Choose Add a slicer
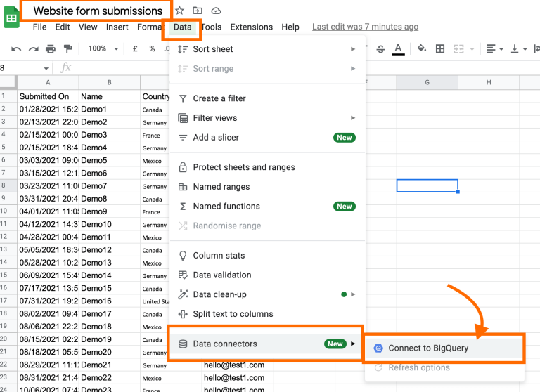The height and width of the screenshot is (392, 540). [267, 137]
